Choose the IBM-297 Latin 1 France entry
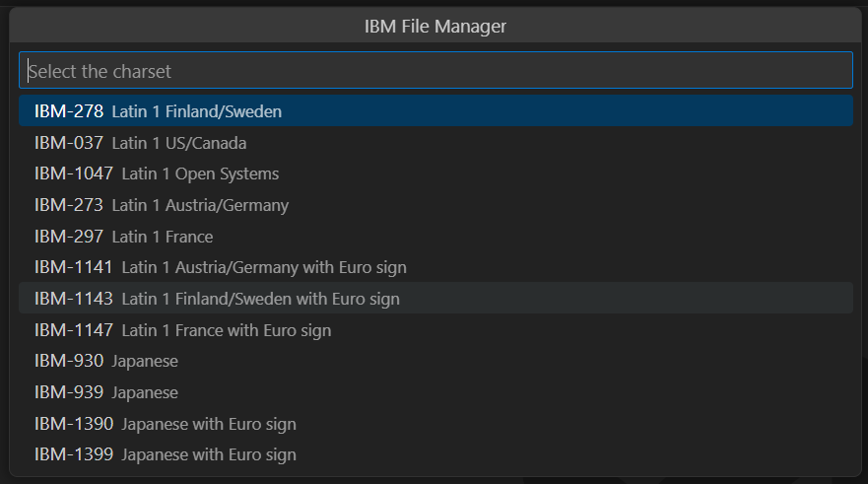Viewport: 868px width, 484px height. coord(434,237)
